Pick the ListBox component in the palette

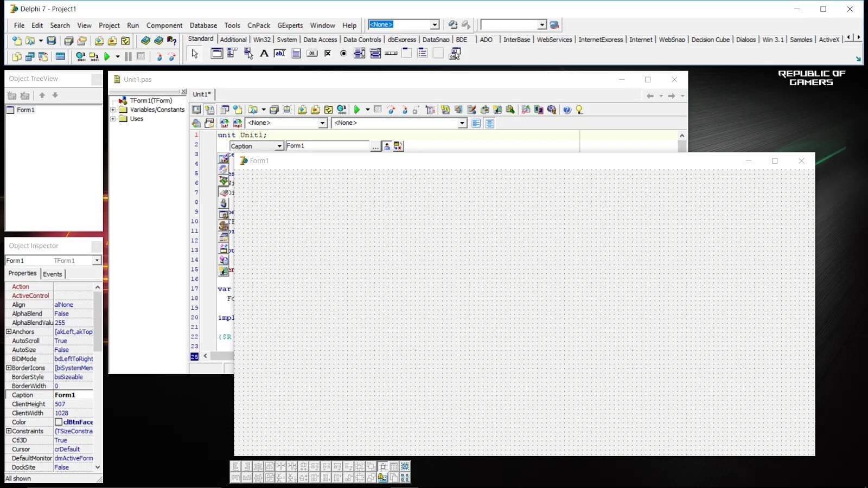[x=359, y=53]
